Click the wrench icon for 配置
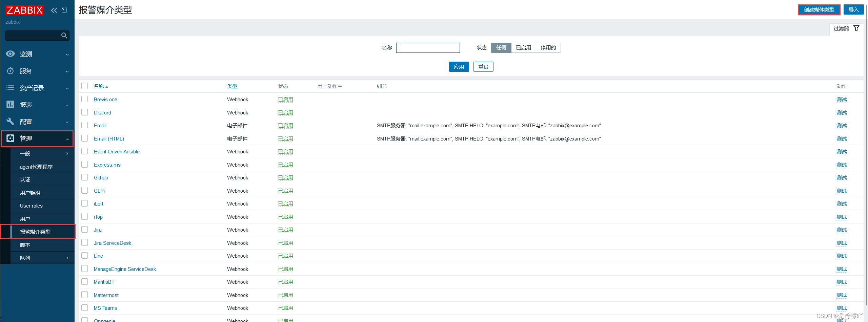 (x=11, y=122)
